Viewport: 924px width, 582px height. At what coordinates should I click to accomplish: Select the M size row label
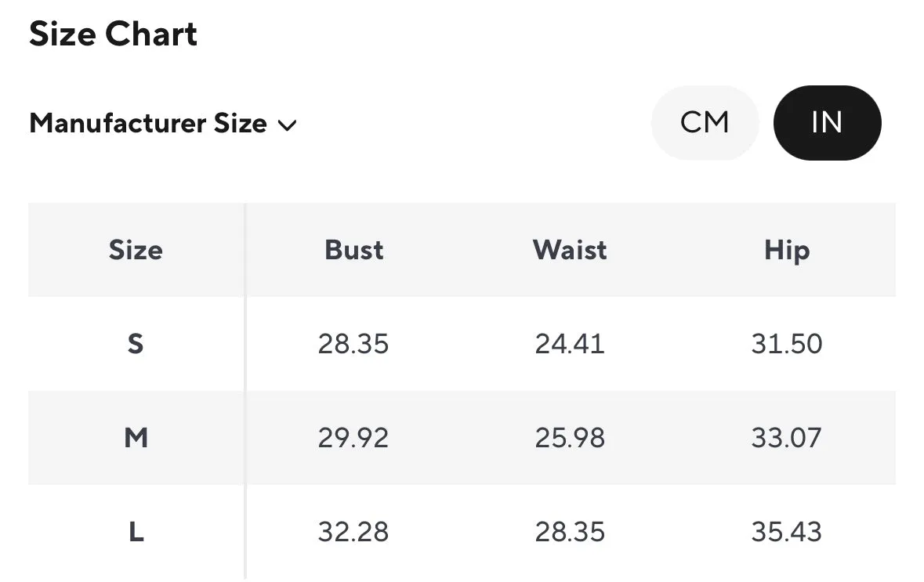pyautogui.click(x=136, y=438)
